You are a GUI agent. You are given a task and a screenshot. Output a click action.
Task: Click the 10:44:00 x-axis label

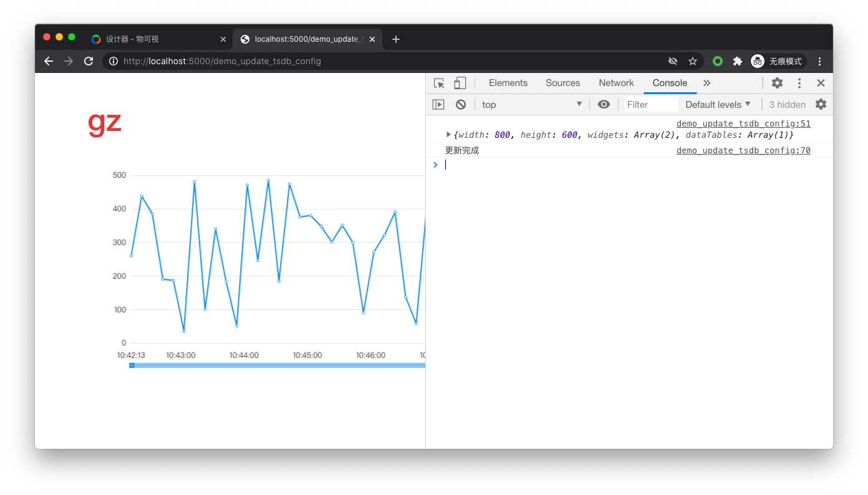click(x=244, y=355)
